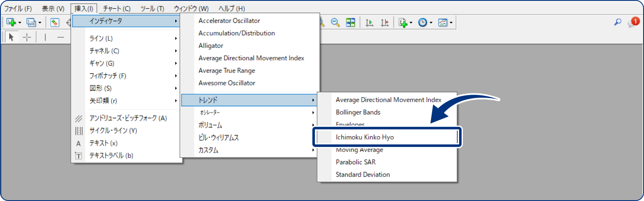The width and height of the screenshot is (644, 201).
Task: Open the チャート (C) menu
Action: click(x=117, y=8)
